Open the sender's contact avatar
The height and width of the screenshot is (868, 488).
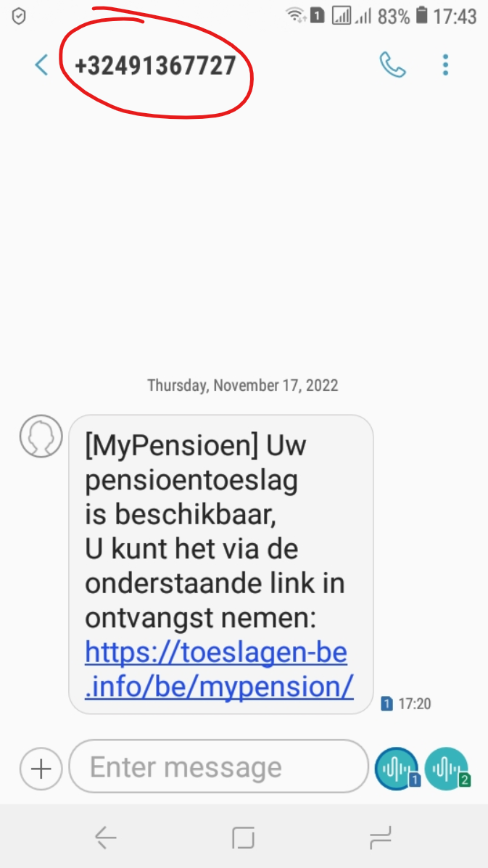pyautogui.click(x=41, y=437)
